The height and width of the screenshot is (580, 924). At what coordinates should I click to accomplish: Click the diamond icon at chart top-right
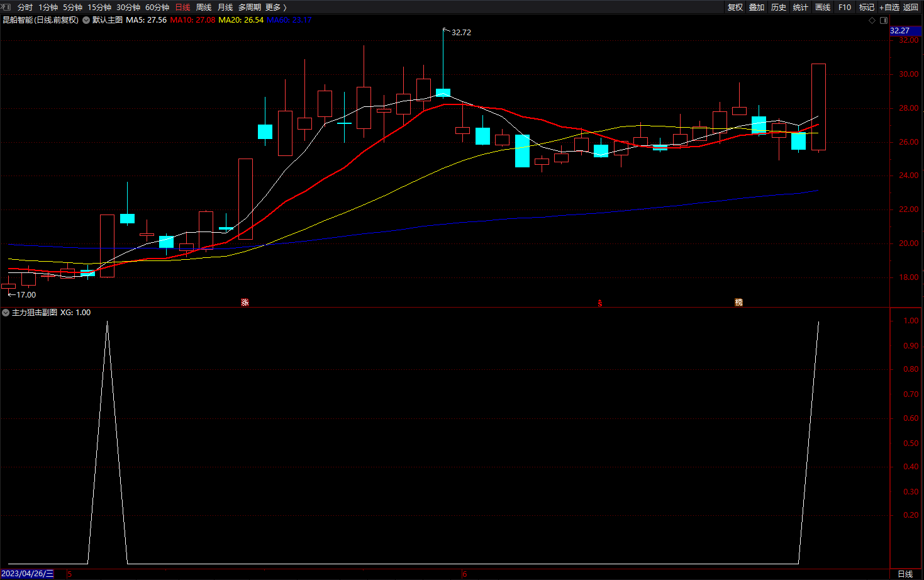pos(872,21)
